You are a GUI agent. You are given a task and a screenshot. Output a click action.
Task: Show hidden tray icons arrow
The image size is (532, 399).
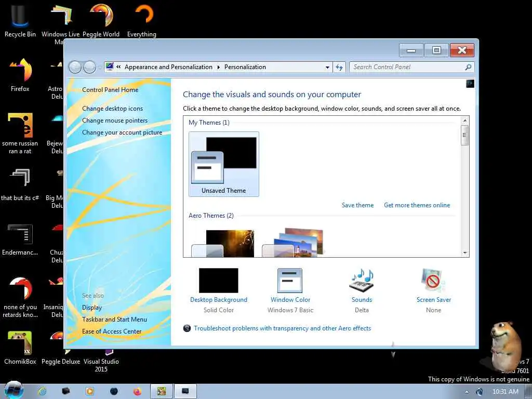tap(467, 392)
